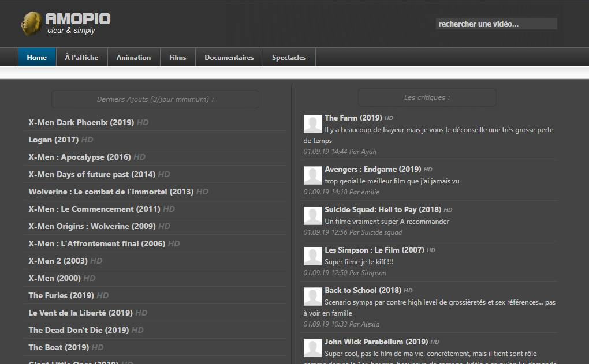Viewport: 589px width, 364px height.
Task: Open the Logan (2017) movie link
Action: pyautogui.click(x=53, y=140)
